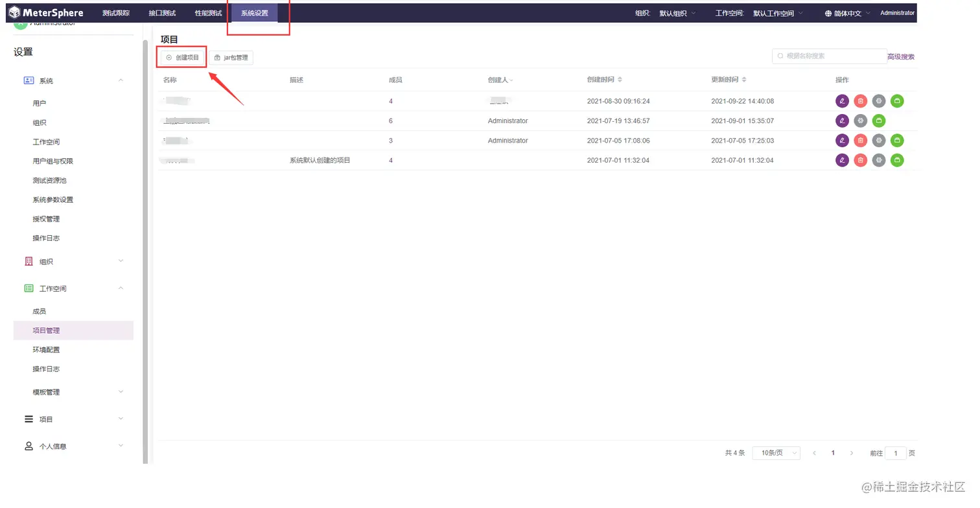Viewport: 980px width, 508px height.
Task: Open the Administrator account menu
Action: [x=898, y=13]
